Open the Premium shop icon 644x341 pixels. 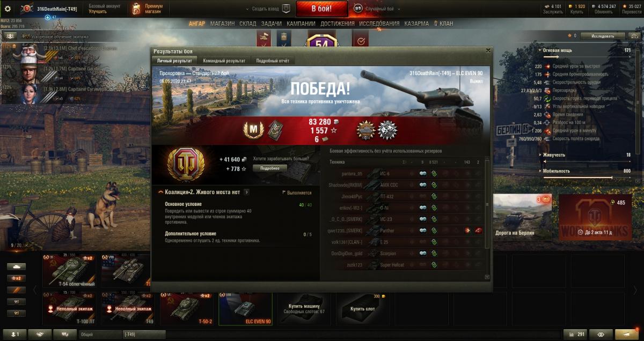pos(136,9)
